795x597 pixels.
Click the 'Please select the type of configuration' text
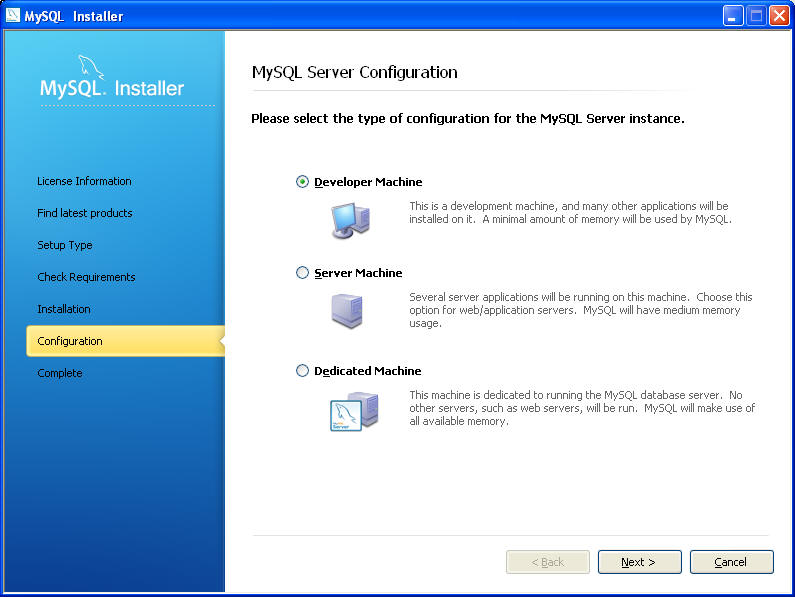(468, 119)
